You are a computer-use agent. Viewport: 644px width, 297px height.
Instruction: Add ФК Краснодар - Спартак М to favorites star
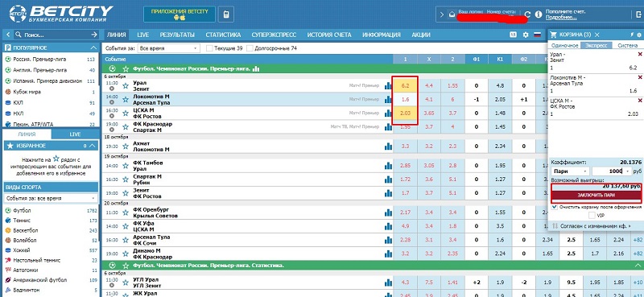click(x=126, y=126)
